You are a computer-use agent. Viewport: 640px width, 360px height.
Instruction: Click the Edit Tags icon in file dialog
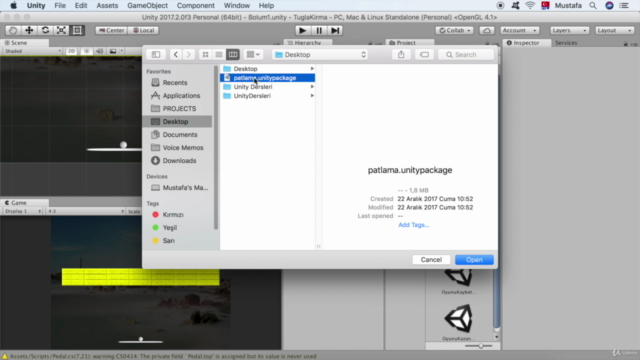click(x=424, y=54)
